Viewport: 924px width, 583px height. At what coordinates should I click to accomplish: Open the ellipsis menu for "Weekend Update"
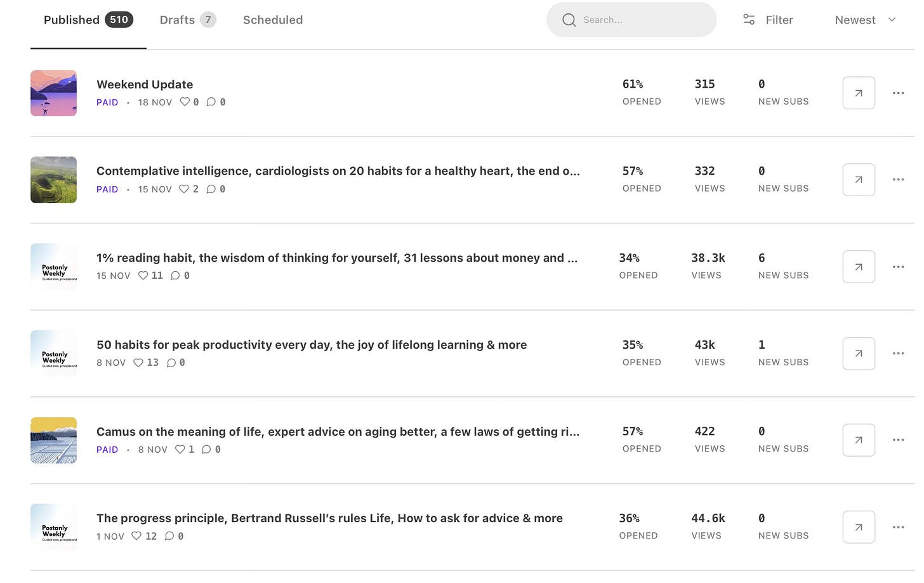point(898,93)
